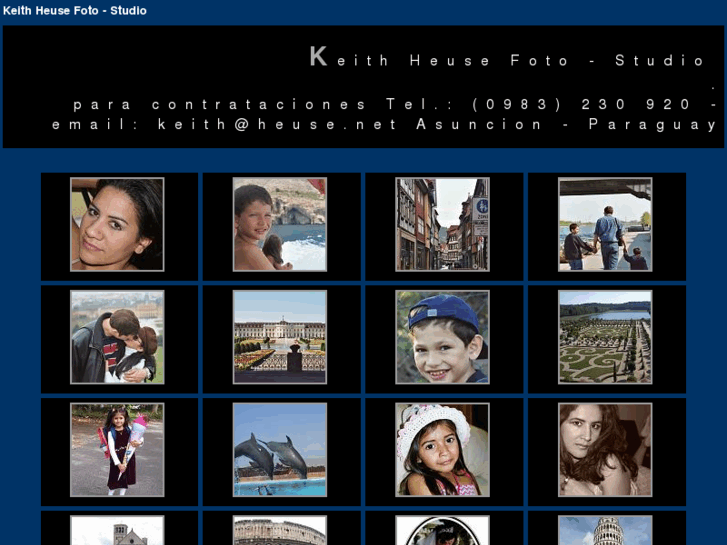The image size is (727, 545).
Task: Click the top-left page title Keith Heuse Foto - Studio
Action: pyautogui.click(x=75, y=10)
